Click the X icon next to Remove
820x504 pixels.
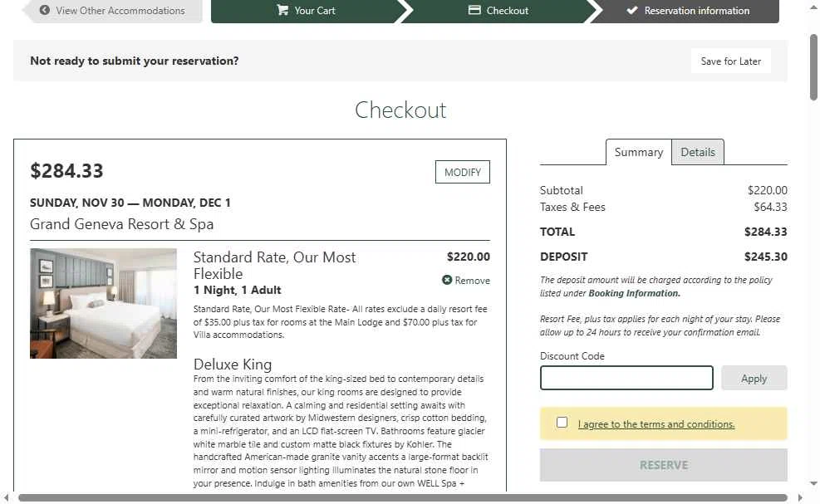(x=447, y=280)
